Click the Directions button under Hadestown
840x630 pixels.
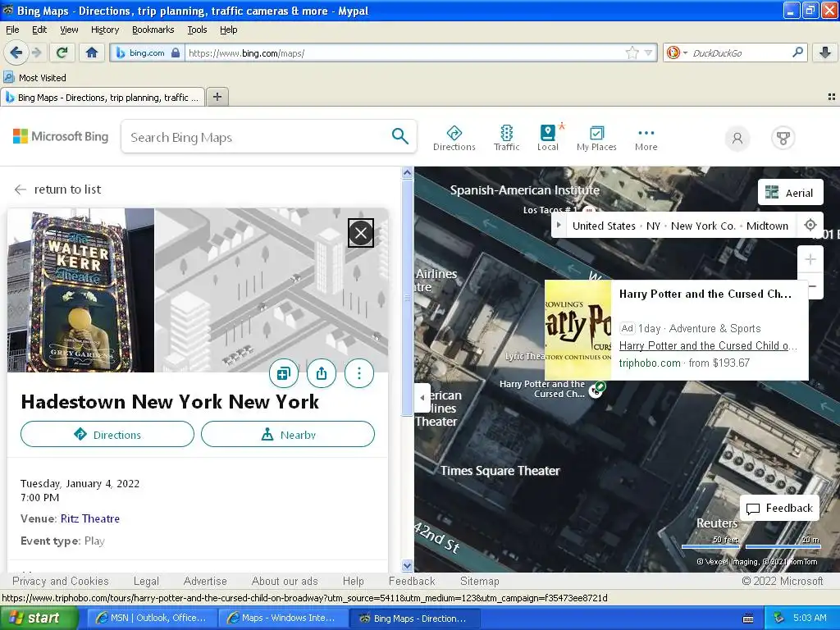[x=107, y=434]
